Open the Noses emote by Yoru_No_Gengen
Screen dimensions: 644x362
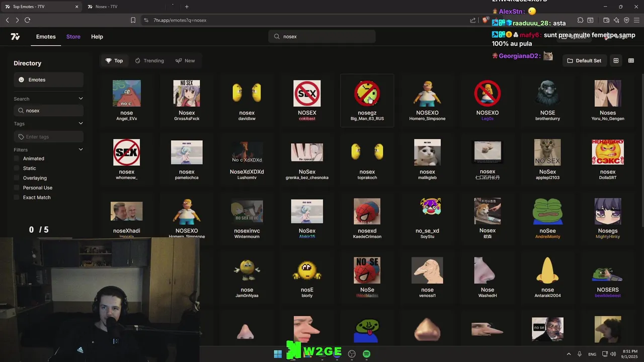coord(608,101)
